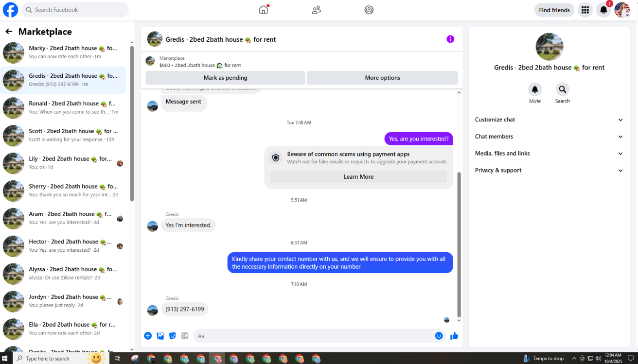Screen dimensions: 638x364
Task: Expand the Chat members section
Action: [549, 137]
